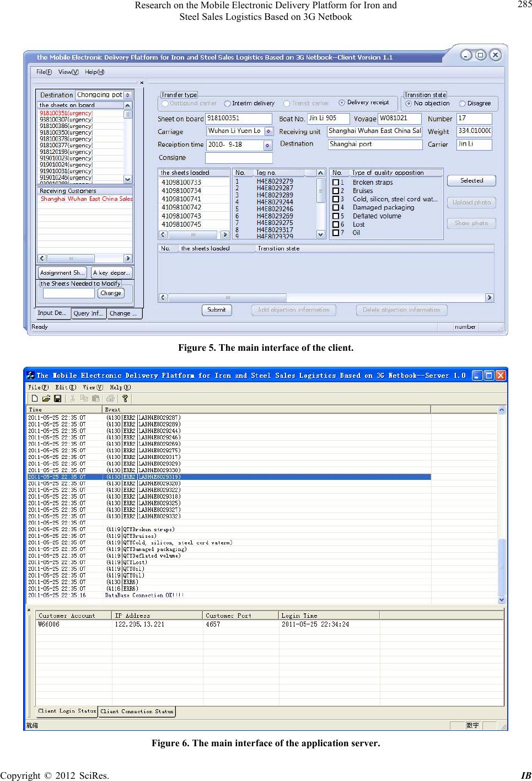
Task: Click the Help question mark icon in the server toolbar
Action: coord(125,398)
